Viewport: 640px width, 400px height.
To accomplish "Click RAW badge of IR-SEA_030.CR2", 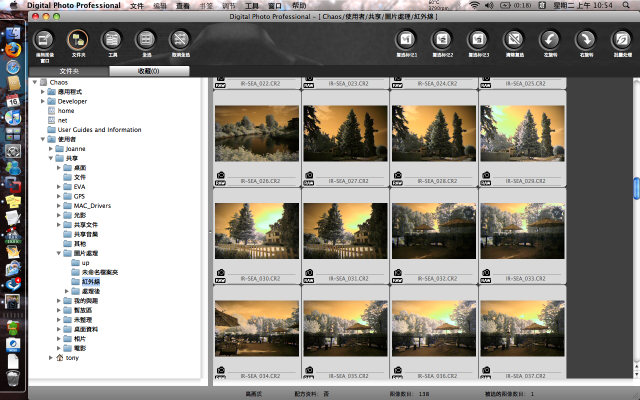I will pos(220,280).
